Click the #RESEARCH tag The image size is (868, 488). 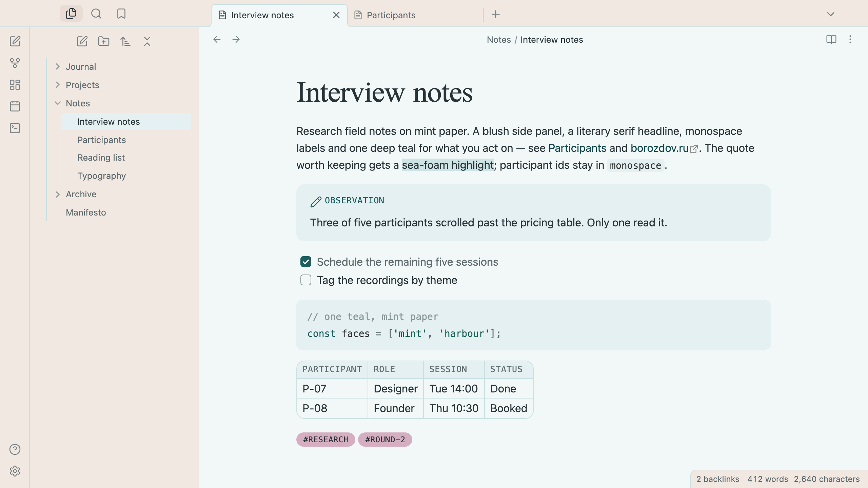pyautogui.click(x=325, y=440)
